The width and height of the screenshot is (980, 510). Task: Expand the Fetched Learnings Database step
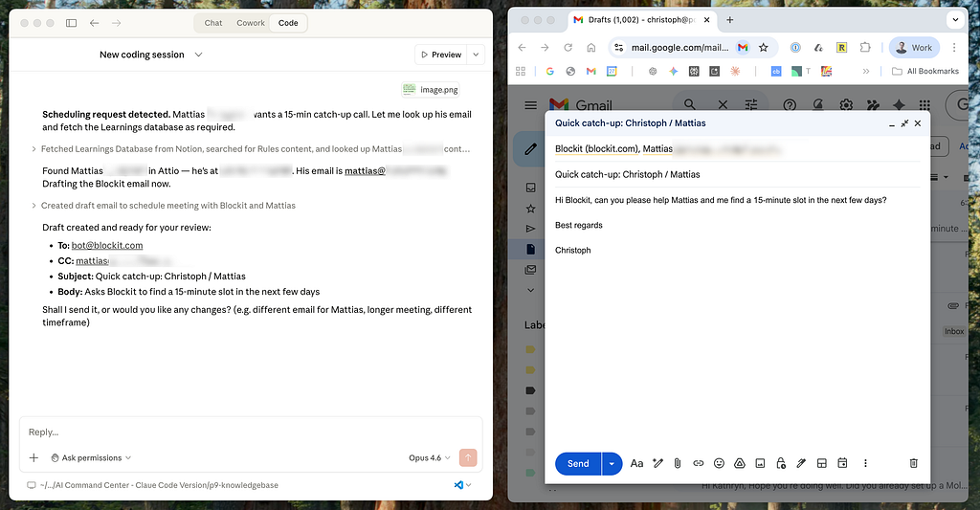[252, 148]
